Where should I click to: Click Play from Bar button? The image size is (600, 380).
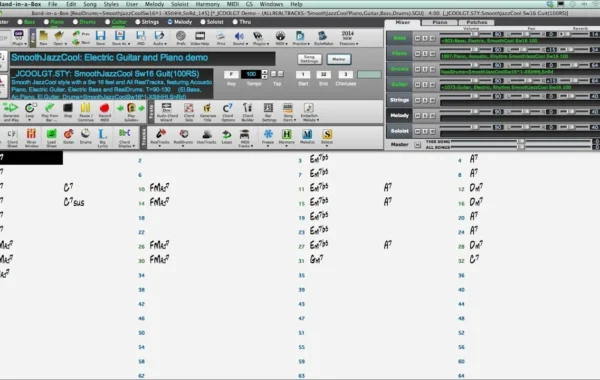tap(49, 112)
